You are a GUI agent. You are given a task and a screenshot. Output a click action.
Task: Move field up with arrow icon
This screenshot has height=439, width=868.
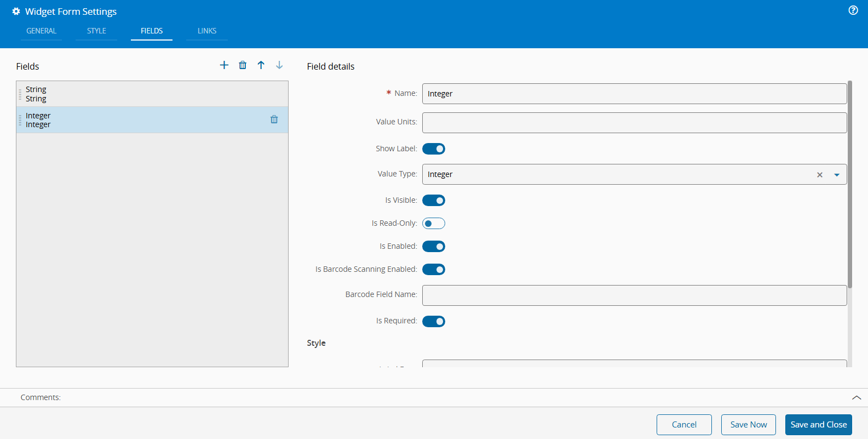click(261, 65)
